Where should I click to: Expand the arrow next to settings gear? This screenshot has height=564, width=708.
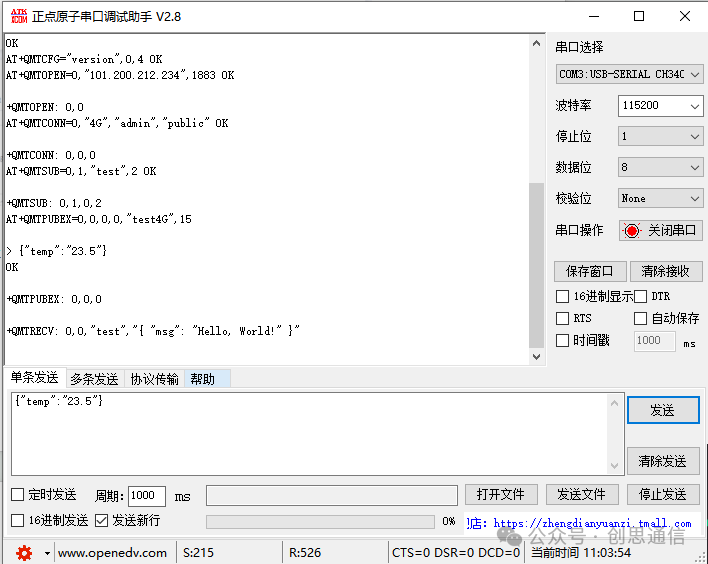(47, 553)
